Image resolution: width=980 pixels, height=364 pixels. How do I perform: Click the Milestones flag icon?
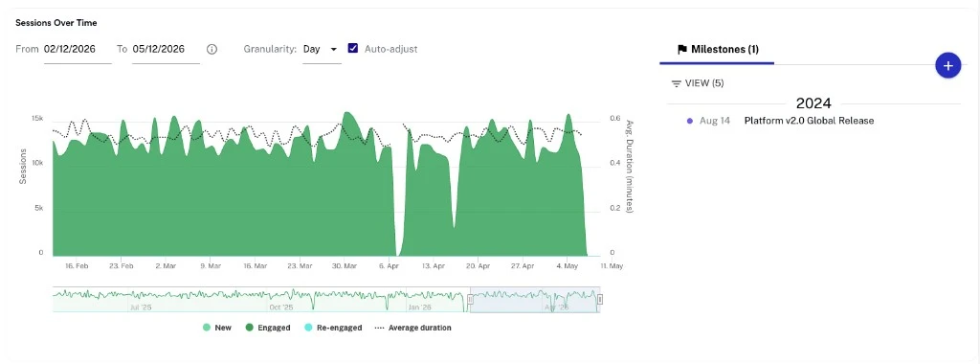[x=682, y=50]
